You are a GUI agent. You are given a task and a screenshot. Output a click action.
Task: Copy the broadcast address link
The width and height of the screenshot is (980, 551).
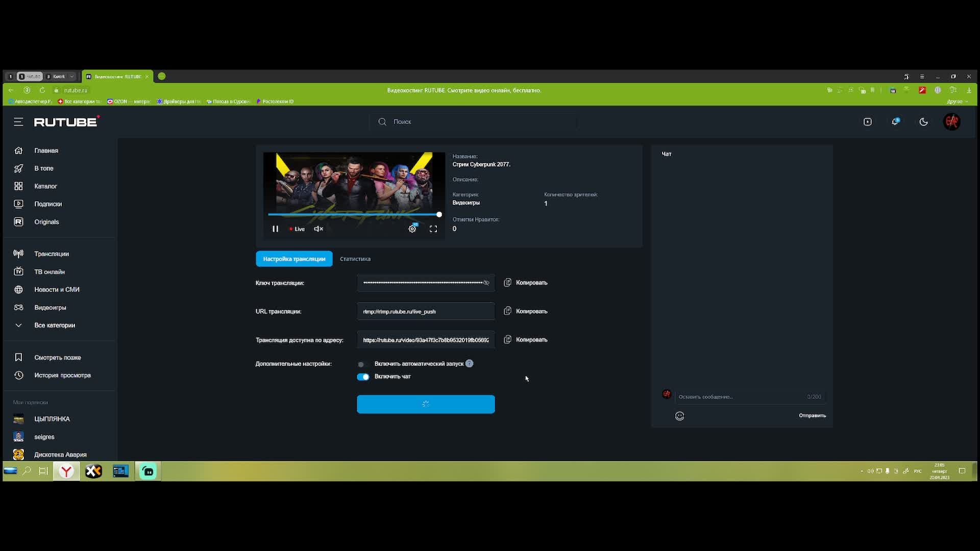(x=526, y=340)
